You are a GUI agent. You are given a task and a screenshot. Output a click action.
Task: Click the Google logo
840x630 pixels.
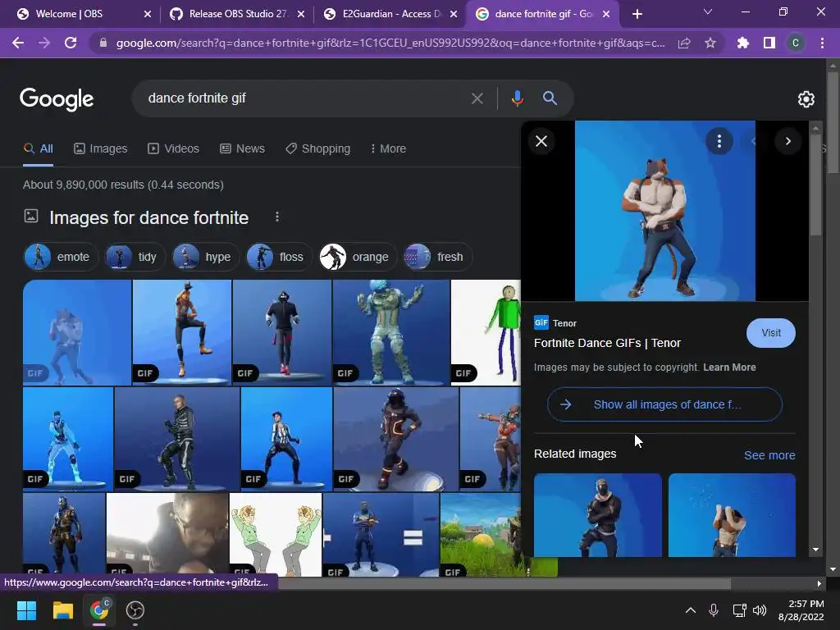point(57,99)
